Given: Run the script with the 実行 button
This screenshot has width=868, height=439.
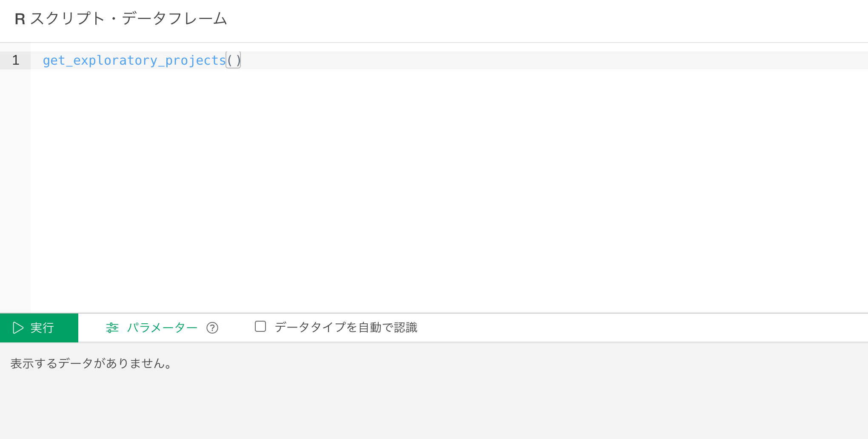Looking at the screenshot, I should [39, 328].
